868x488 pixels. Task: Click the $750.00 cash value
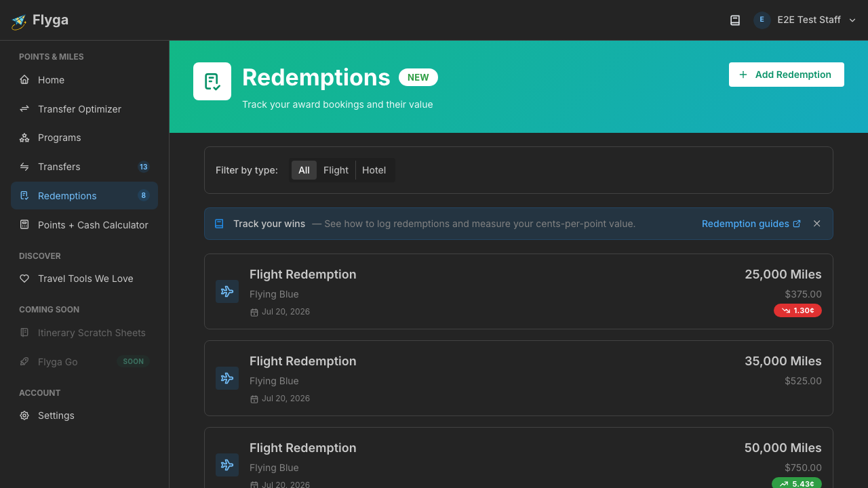pyautogui.click(x=803, y=468)
